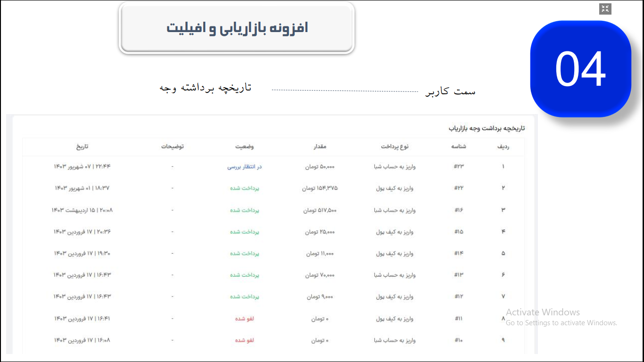
Task: Click the 154,375 تومان amount cell
Action: click(x=320, y=188)
